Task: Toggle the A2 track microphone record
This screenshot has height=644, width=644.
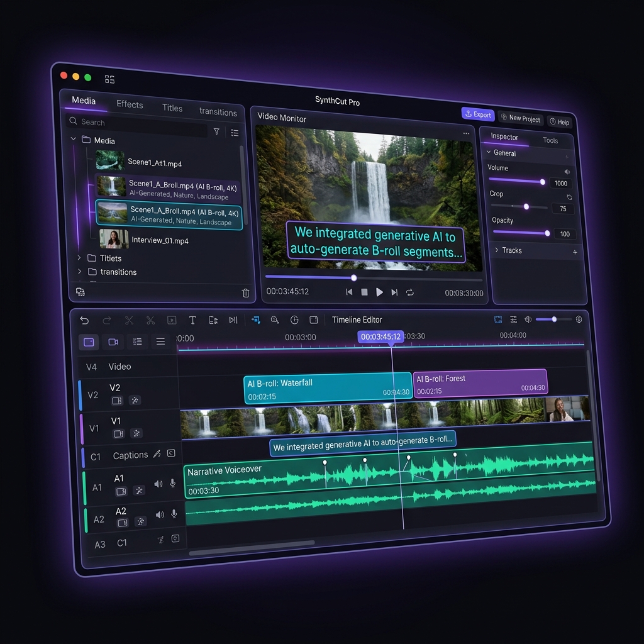Action: [x=174, y=514]
